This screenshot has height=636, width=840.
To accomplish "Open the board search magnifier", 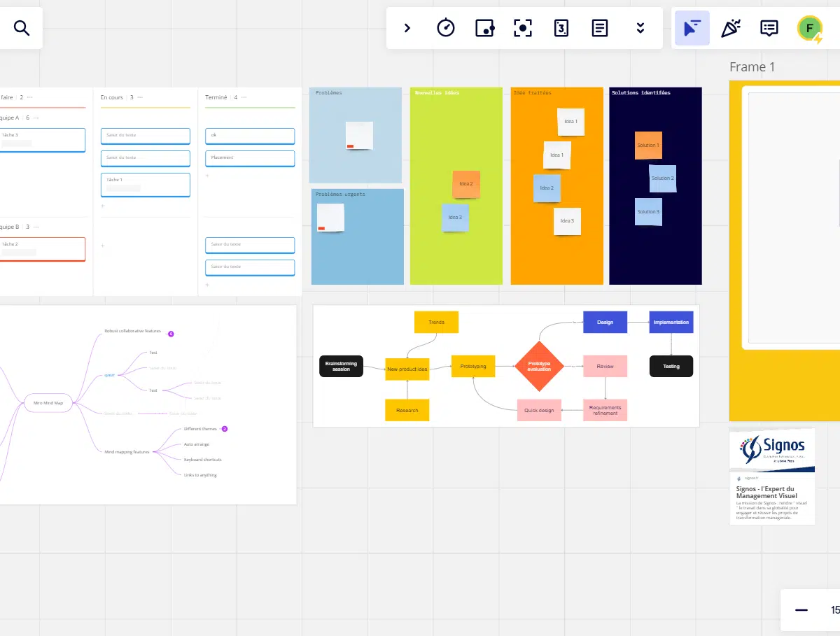I will coord(22,29).
